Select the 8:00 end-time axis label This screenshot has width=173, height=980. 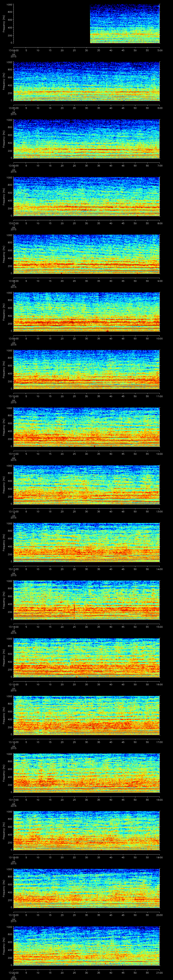click(160, 223)
